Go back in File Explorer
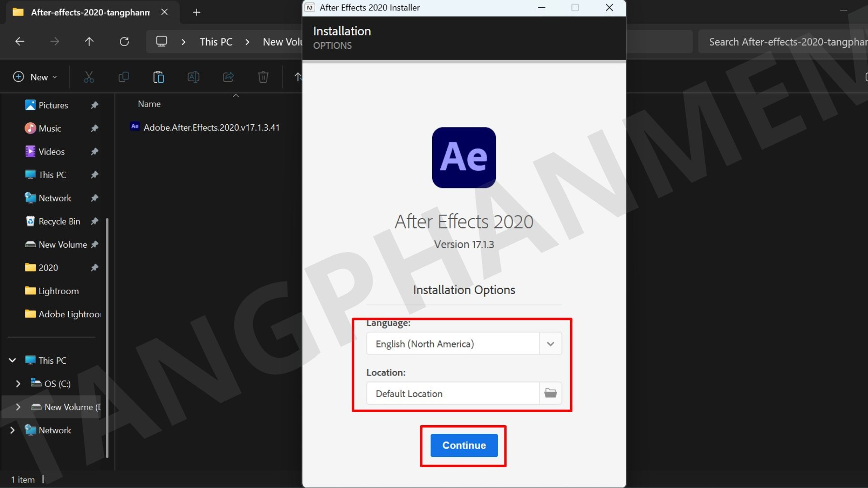Image resolution: width=868 pixels, height=488 pixels. click(x=20, y=42)
